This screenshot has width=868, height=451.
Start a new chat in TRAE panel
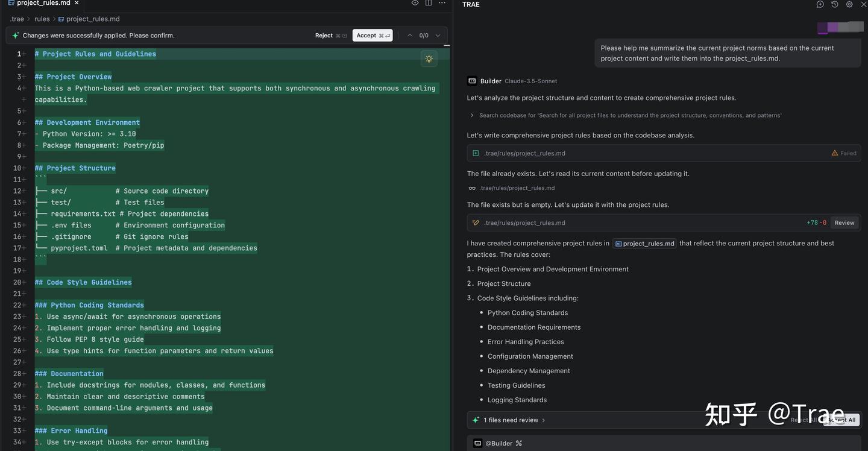point(820,4)
